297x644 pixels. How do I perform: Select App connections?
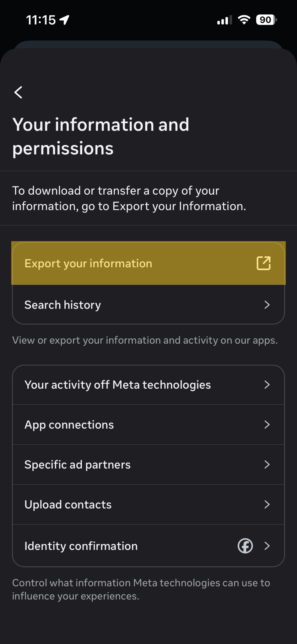tap(148, 425)
